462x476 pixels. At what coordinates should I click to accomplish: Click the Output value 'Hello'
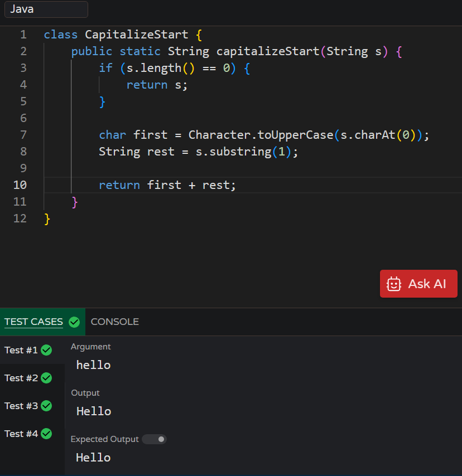[94, 412]
